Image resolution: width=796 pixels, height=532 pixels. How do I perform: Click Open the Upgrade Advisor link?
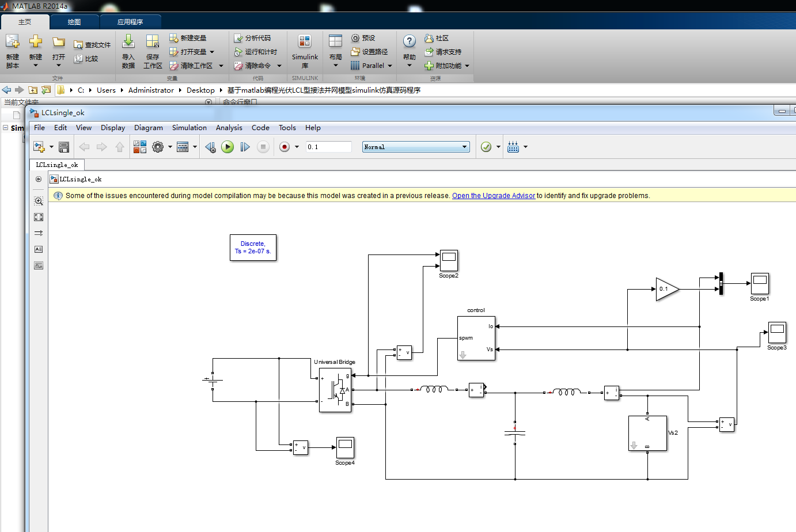coord(494,196)
